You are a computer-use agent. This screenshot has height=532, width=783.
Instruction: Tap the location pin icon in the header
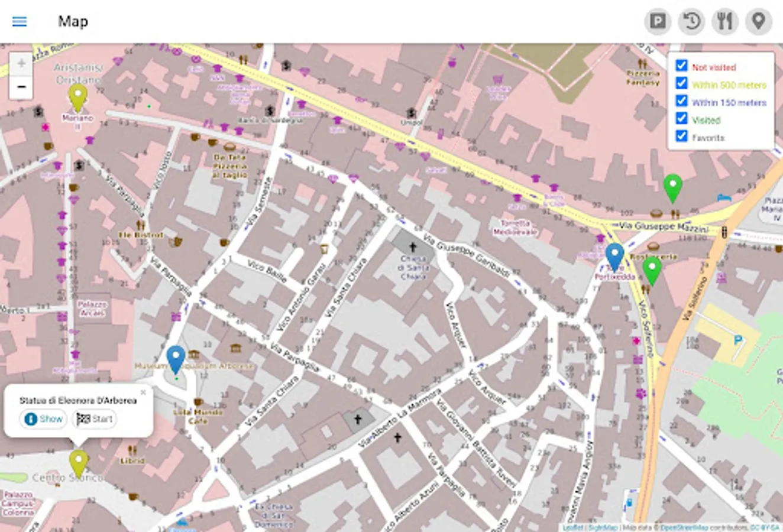click(x=758, y=22)
